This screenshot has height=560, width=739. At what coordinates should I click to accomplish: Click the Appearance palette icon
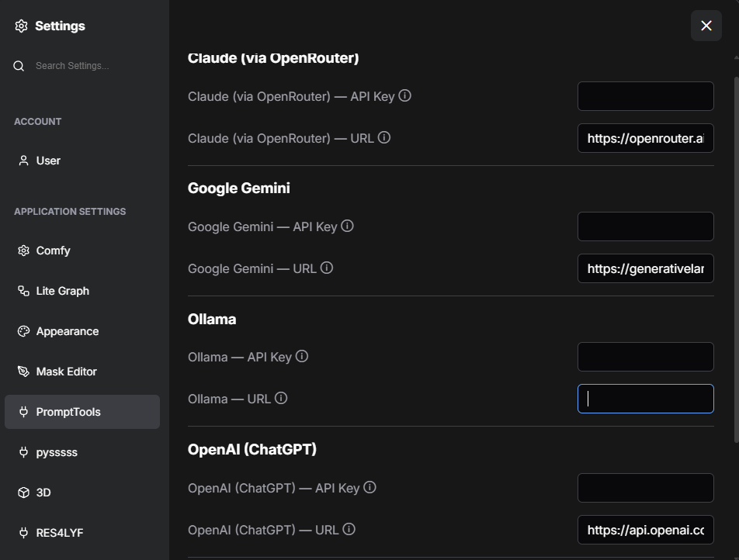23,331
